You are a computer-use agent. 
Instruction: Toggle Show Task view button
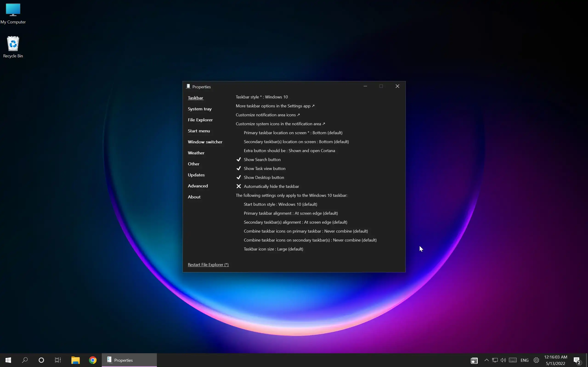(x=264, y=168)
